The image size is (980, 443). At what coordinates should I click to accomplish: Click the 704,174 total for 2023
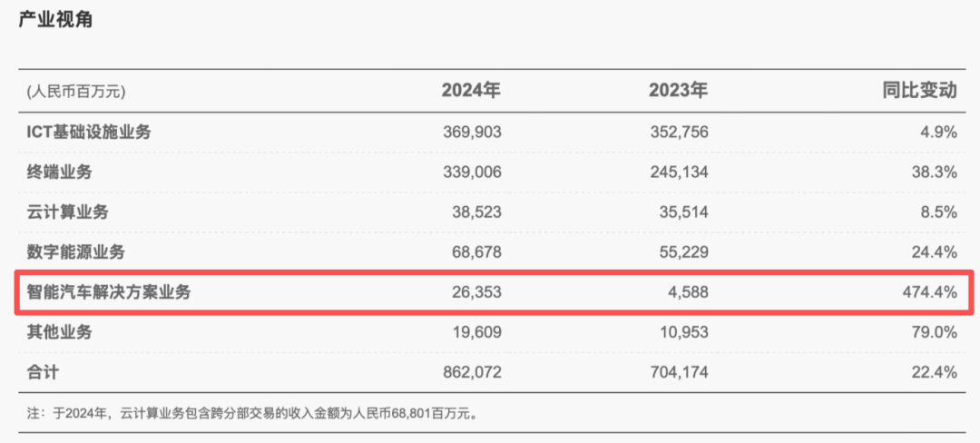click(678, 371)
